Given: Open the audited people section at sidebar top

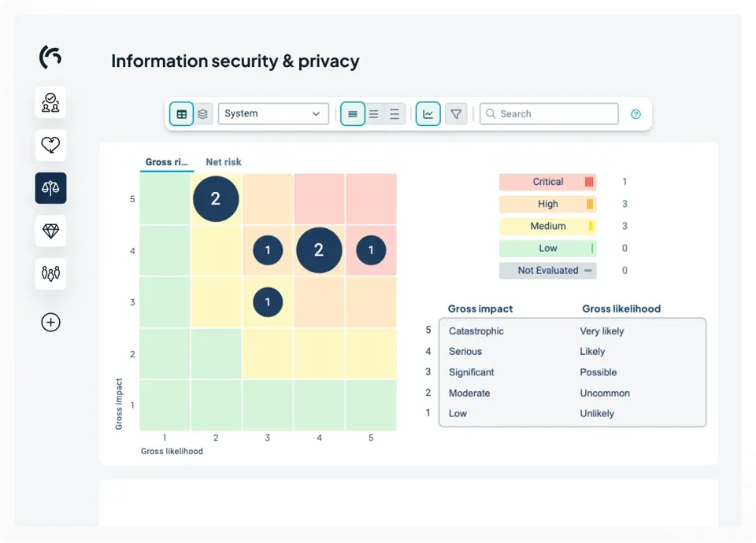Looking at the screenshot, I should (50, 102).
